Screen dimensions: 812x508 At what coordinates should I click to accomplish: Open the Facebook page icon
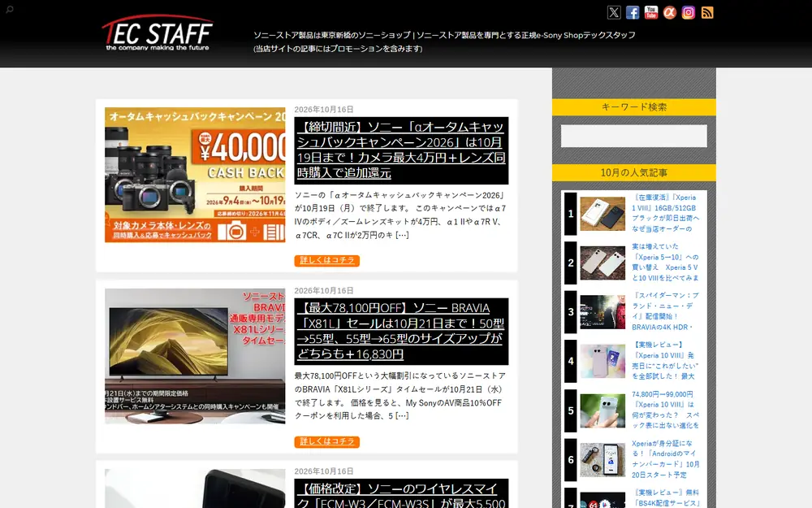click(633, 12)
